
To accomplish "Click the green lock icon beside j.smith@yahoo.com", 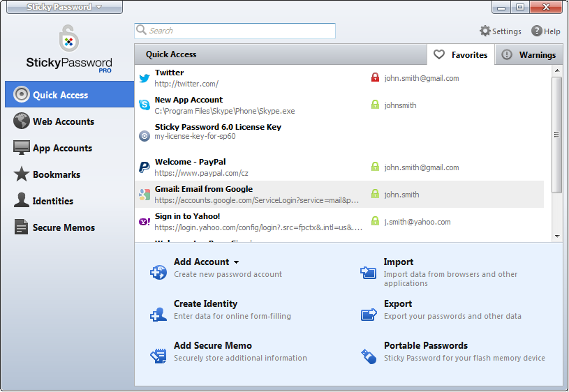I will click(375, 221).
